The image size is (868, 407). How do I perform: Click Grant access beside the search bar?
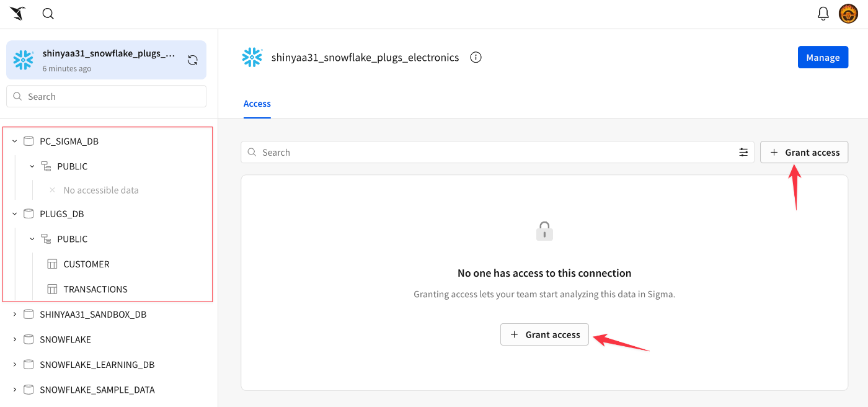(804, 153)
